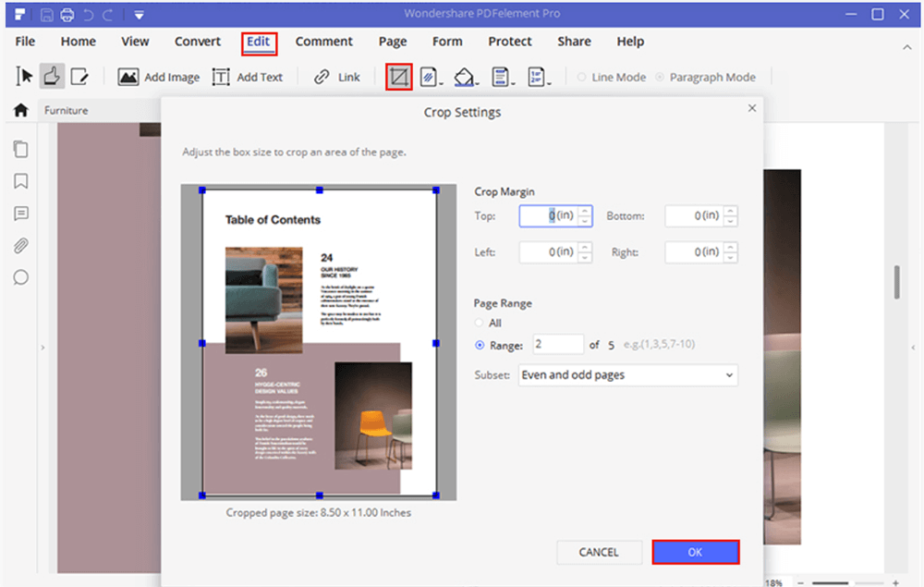Open the Subset pages dropdown

(x=627, y=374)
